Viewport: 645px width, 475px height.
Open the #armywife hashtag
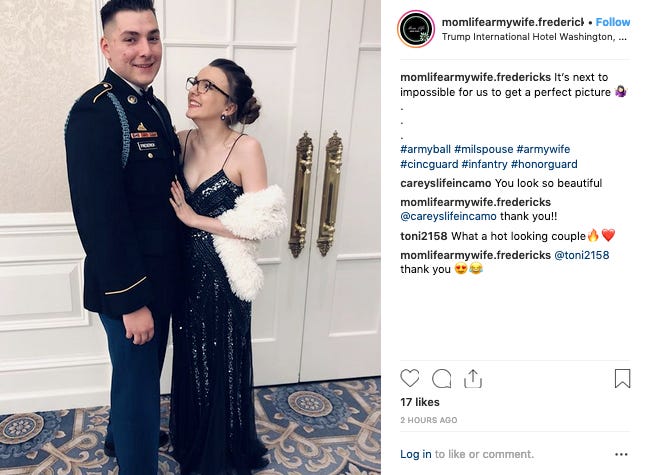pos(543,149)
